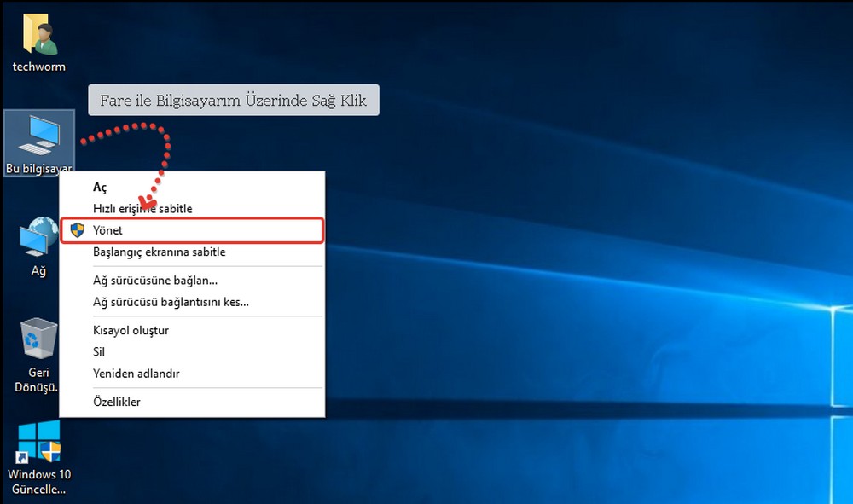Click Kısayol oluştur in the menu
853x504 pixels.
(x=131, y=330)
